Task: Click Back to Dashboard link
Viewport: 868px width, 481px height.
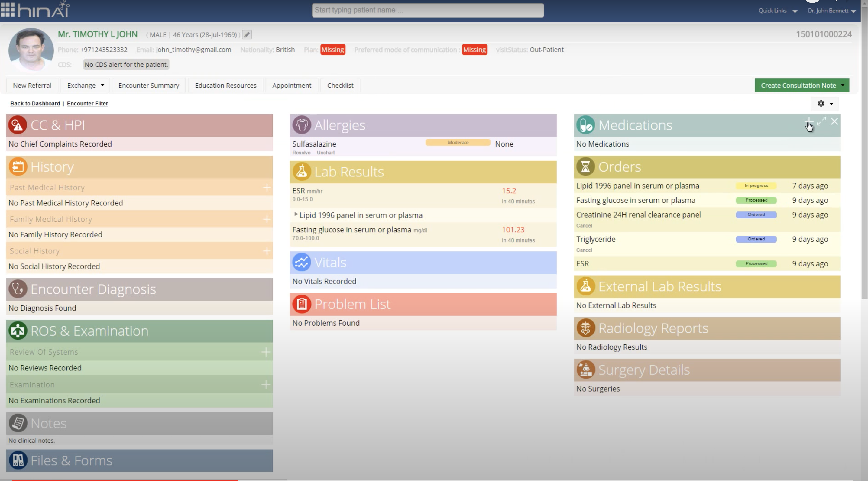Action: (x=35, y=103)
